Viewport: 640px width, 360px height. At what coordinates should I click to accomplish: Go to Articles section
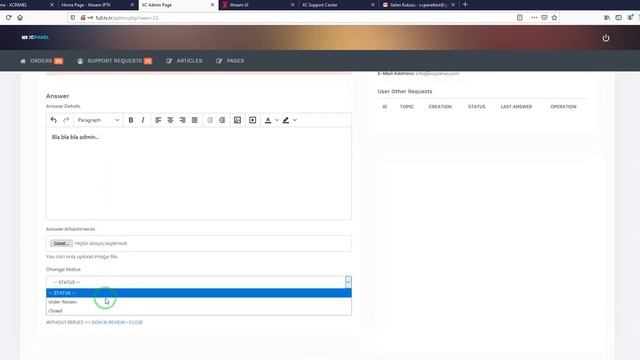pyautogui.click(x=184, y=61)
